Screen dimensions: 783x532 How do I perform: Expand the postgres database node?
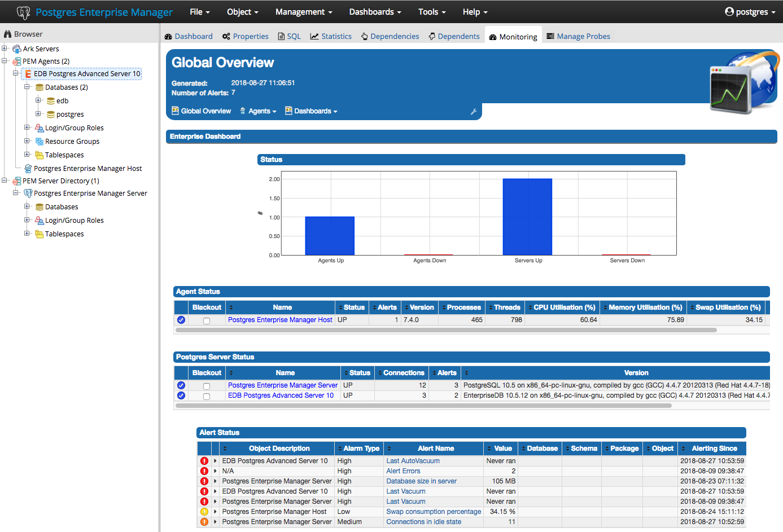38,114
